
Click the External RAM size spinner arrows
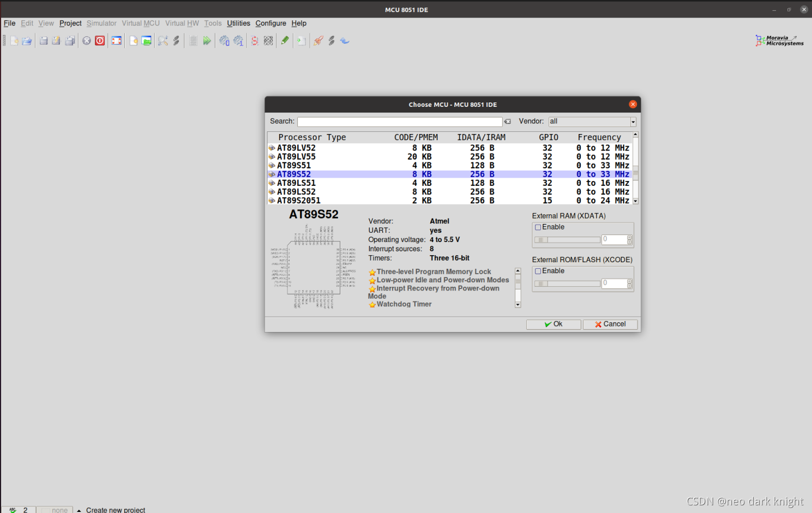tap(629, 239)
